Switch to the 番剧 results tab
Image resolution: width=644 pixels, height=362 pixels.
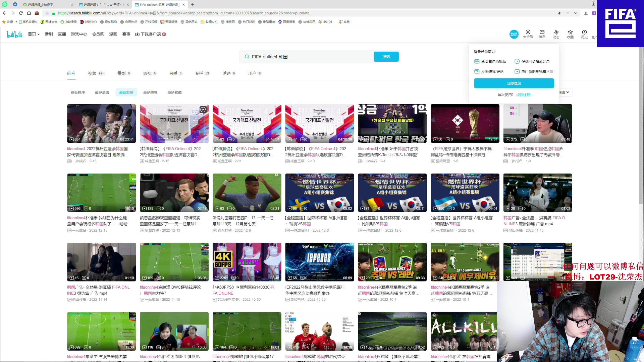tap(124, 73)
